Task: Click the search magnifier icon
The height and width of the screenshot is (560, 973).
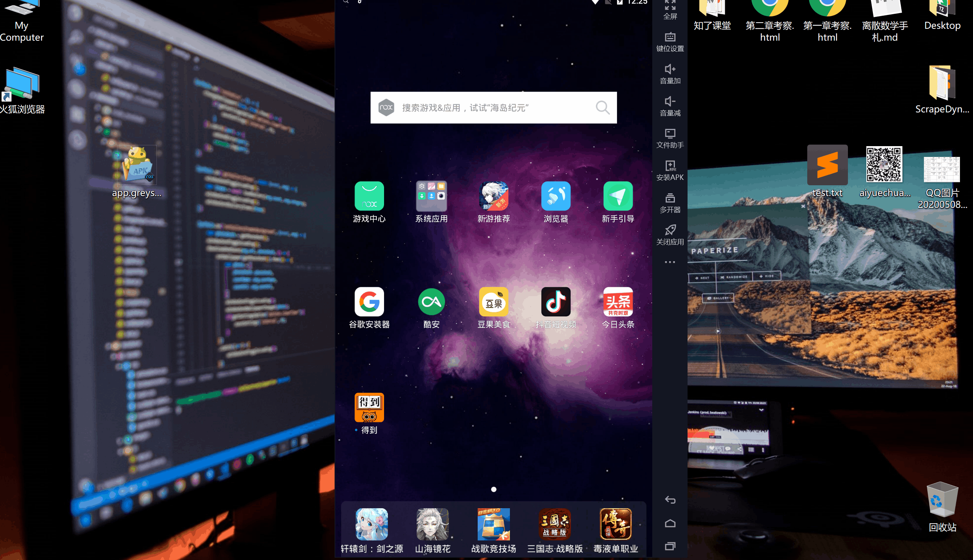Action: click(x=602, y=108)
